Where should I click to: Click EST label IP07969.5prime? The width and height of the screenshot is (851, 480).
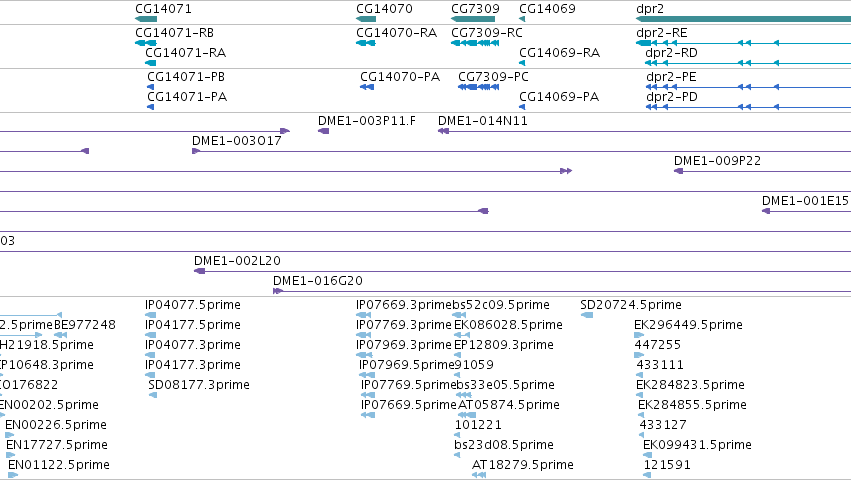(x=407, y=365)
